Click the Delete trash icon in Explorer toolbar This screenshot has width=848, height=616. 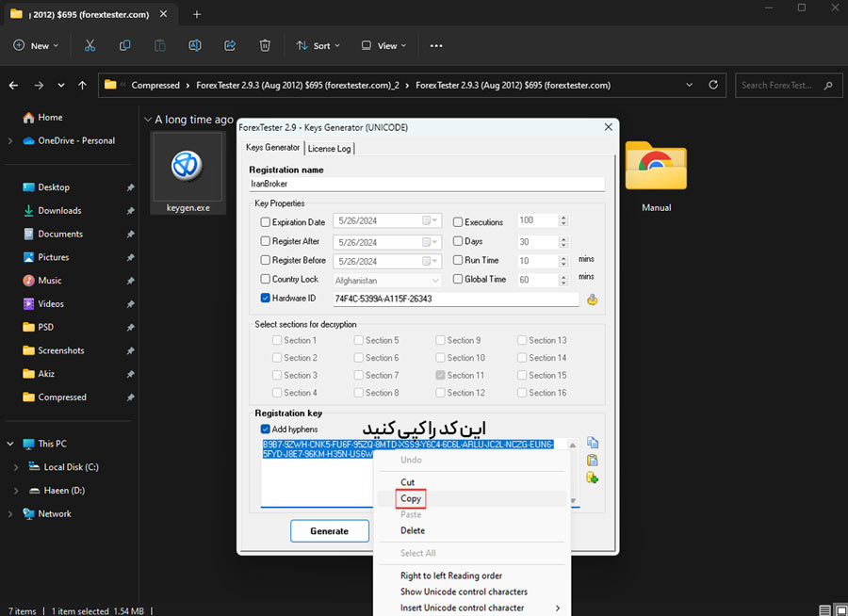click(x=265, y=45)
